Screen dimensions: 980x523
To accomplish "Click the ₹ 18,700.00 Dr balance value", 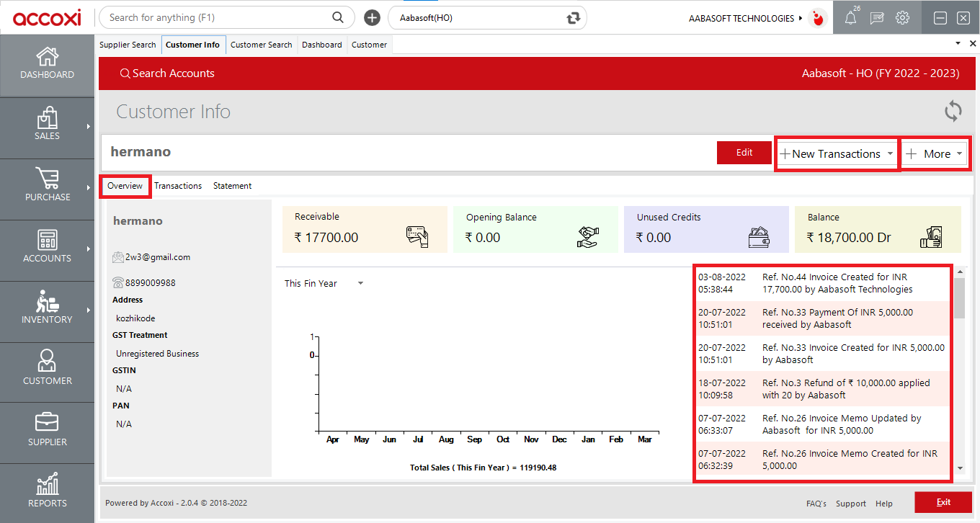I will pos(849,238).
